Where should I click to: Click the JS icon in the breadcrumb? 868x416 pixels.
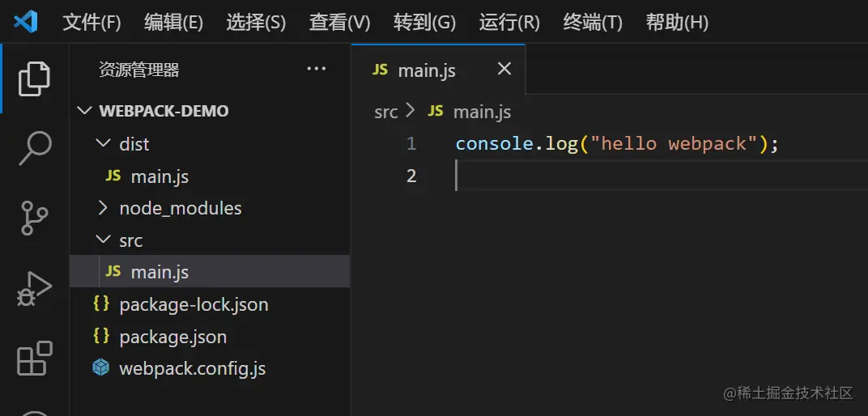[436, 111]
